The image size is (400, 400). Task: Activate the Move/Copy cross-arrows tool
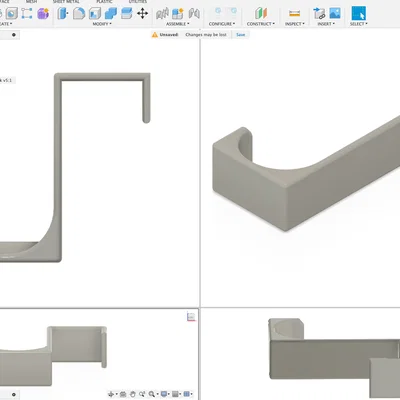142,14
